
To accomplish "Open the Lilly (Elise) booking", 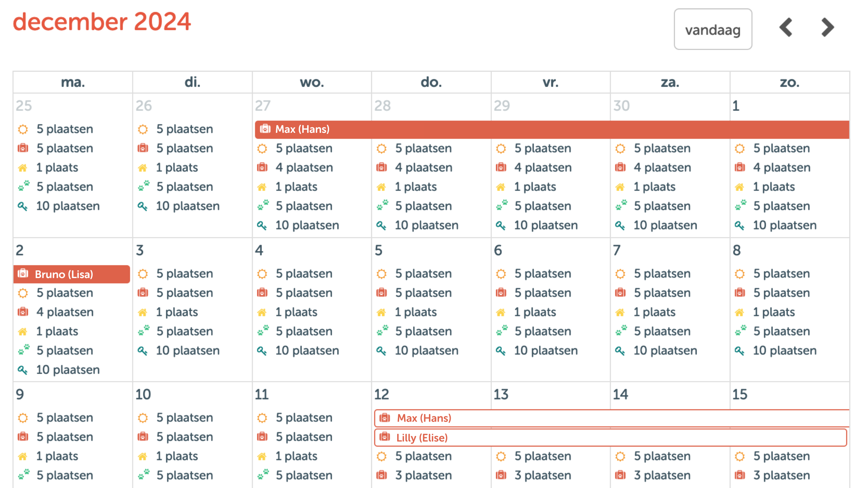I will 610,438.
